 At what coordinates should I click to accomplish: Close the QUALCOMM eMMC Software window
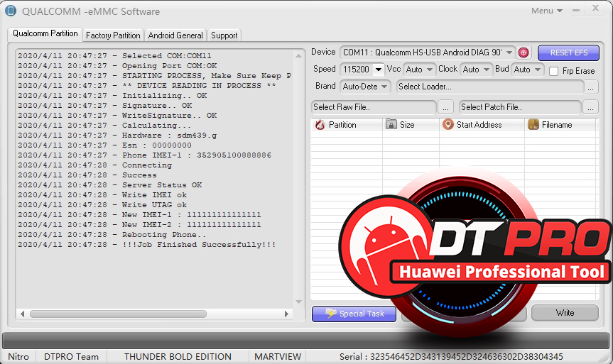(595, 8)
